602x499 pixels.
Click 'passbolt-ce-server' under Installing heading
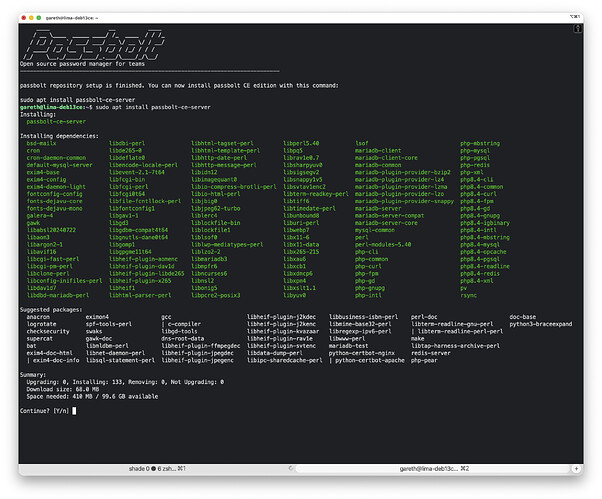(56, 122)
